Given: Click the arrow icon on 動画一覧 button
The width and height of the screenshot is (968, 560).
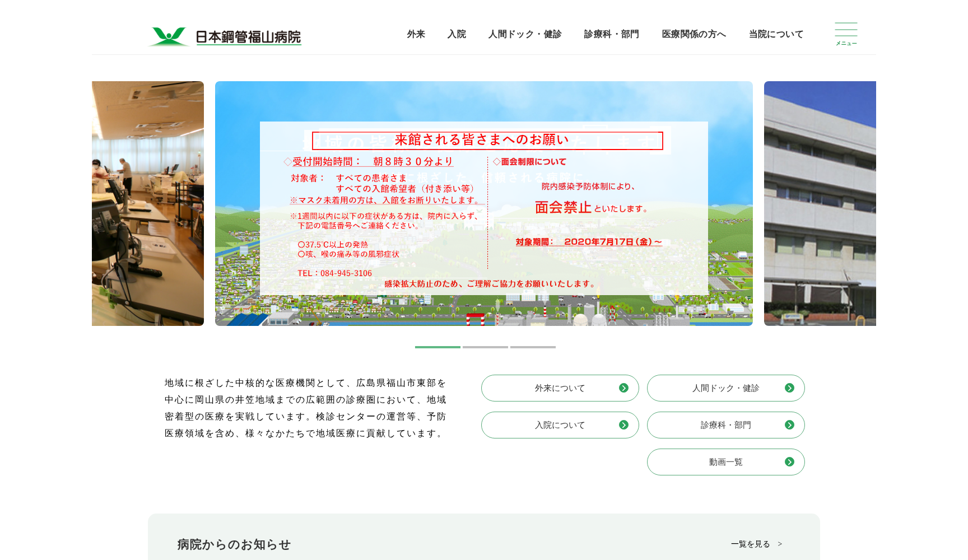Looking at the screenshot, I should click(790, 462).
